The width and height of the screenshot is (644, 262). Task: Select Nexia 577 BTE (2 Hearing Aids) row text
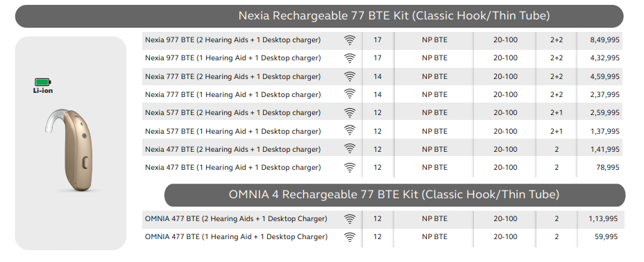click(233, 113)
